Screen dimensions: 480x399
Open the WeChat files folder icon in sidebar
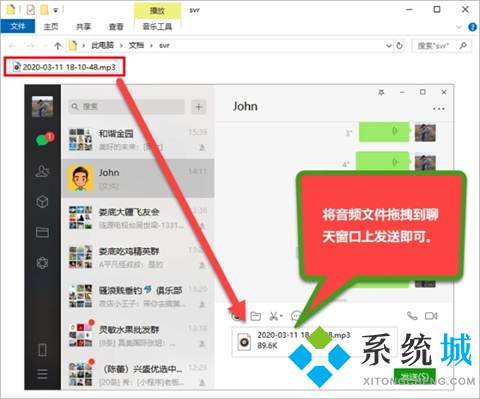[42, 232]
